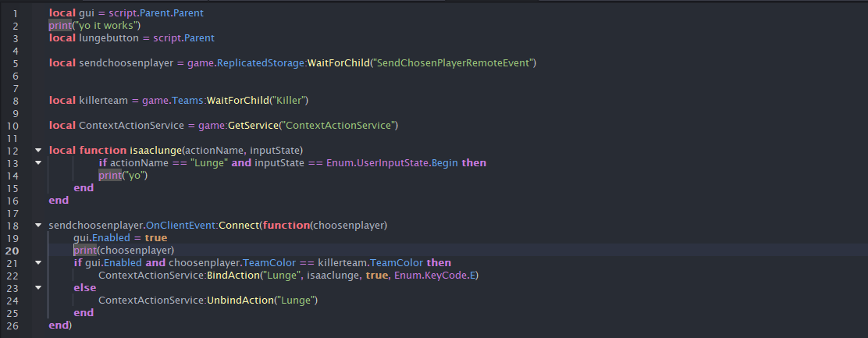Screen dimensions: 868x338
Task: Click Enum.KeyCode.E argument
Action: tap(434, 276)
